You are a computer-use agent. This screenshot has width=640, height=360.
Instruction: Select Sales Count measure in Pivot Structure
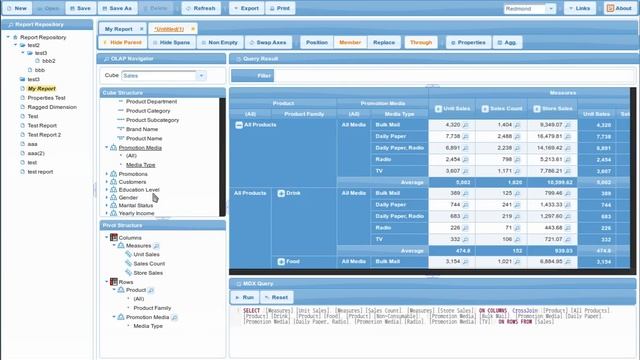(149, 264)
